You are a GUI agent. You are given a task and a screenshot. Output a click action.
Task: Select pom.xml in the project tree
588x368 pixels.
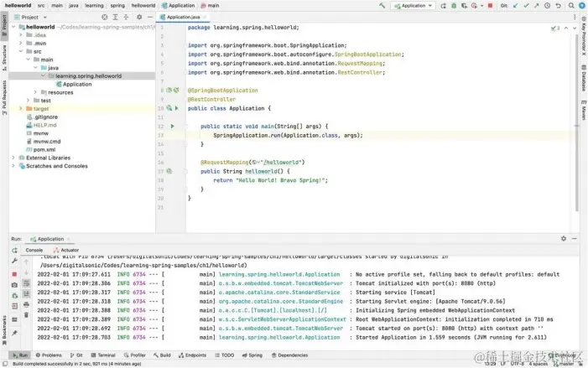click(x=44, y=149)
